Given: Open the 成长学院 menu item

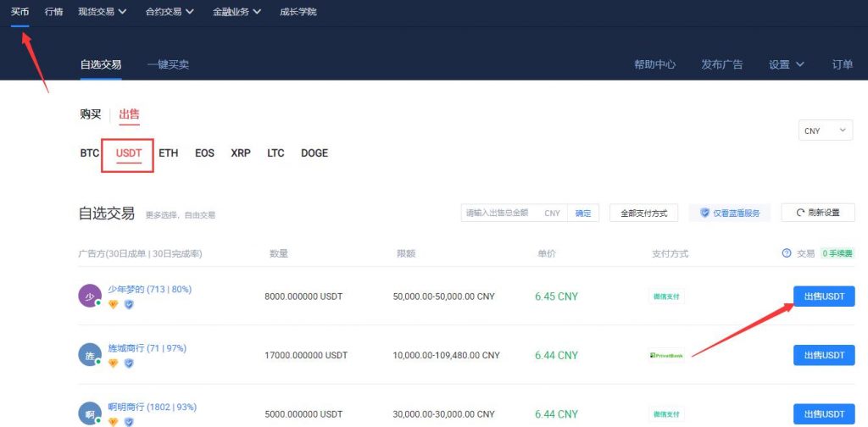Looking at the screenshot, I should pyautogui.click(x=298, y=12).
